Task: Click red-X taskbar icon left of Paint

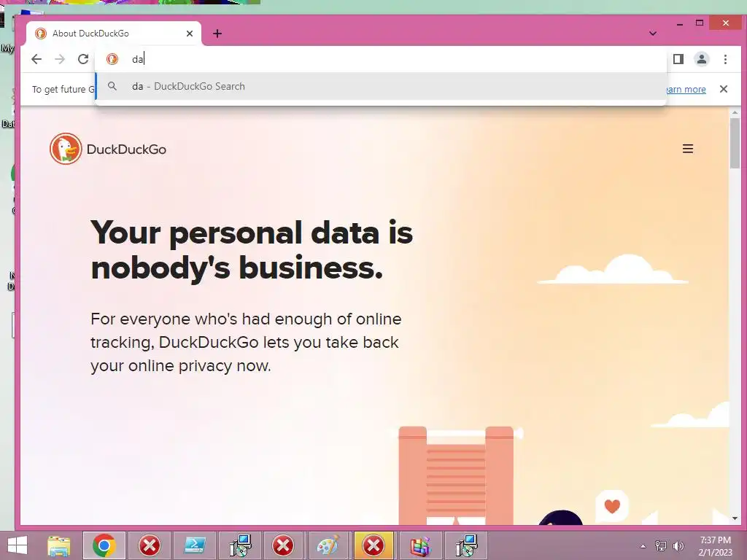Action: point(283,545)
